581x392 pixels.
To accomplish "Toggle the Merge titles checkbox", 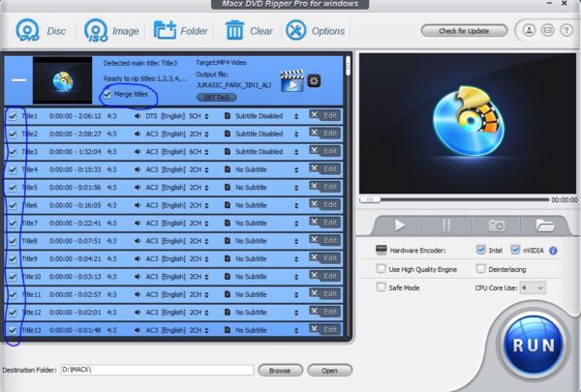I will coord(107,94).
